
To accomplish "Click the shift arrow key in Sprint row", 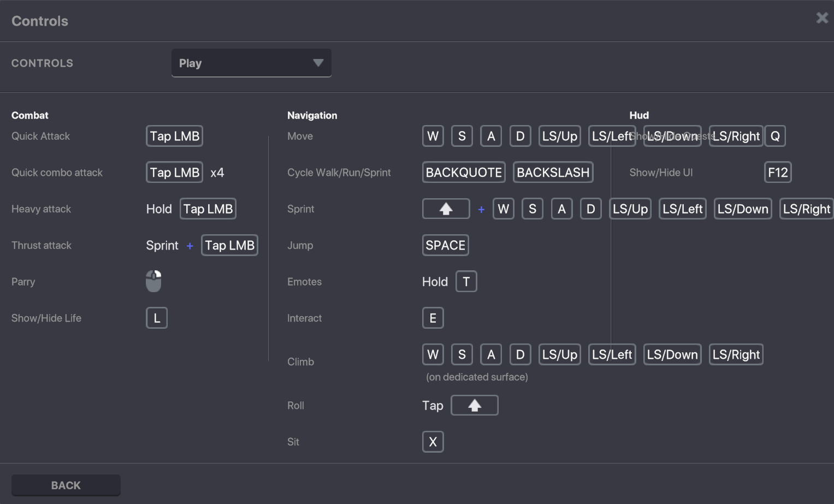I will (446, 209).
